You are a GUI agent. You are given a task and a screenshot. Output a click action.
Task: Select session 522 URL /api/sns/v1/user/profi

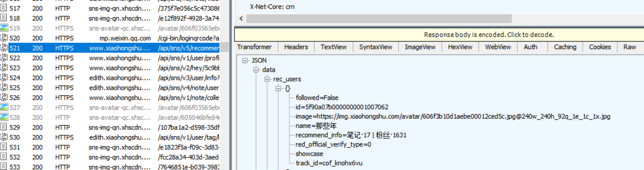click(x=189, y=58)
